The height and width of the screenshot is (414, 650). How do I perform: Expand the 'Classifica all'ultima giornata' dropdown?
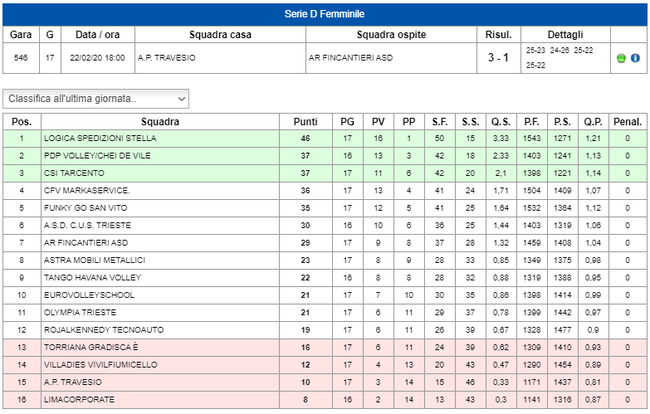pos(96,99)
